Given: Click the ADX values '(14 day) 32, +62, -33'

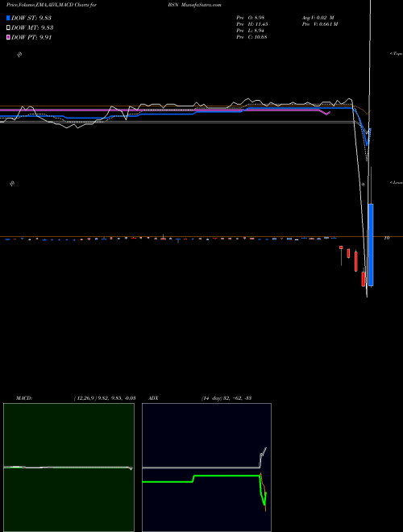Looking at the screenshot, I should point(226,398).
